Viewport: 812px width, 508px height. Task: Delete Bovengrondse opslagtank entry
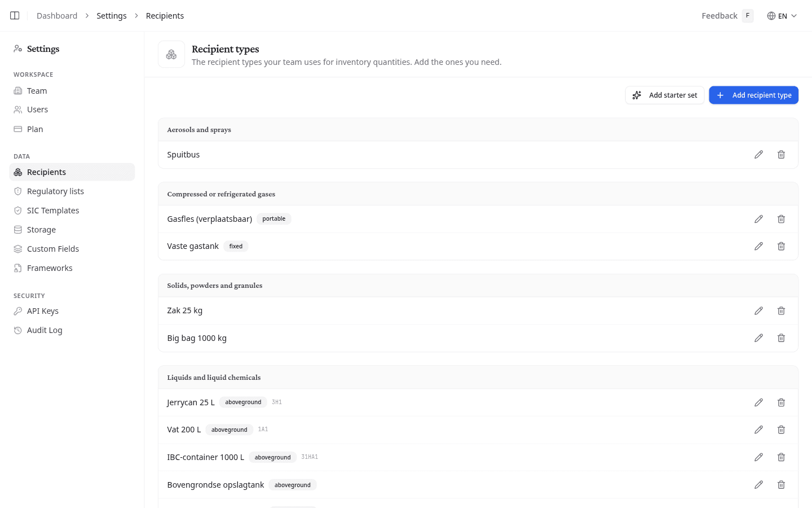pyautogui.click(x=781, y=485)
